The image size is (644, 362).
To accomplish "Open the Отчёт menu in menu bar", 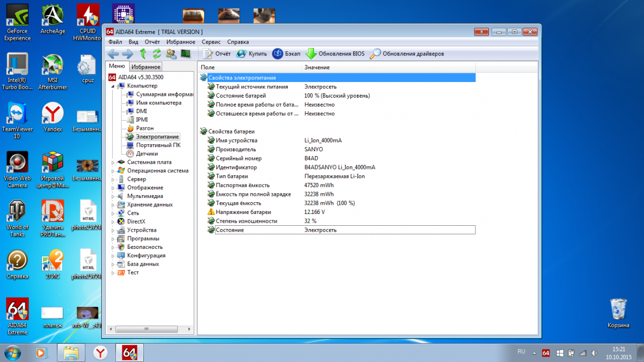I will [x=152, y=42].
